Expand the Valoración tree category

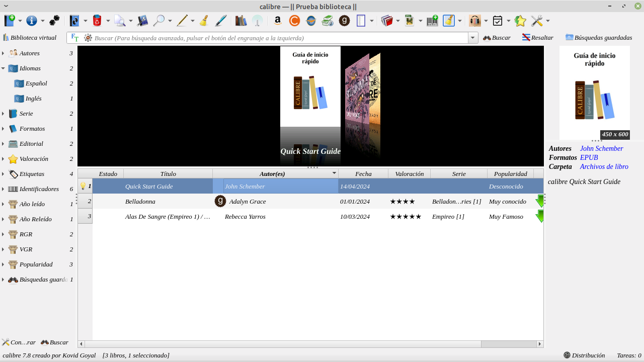(x=3, y=159)
